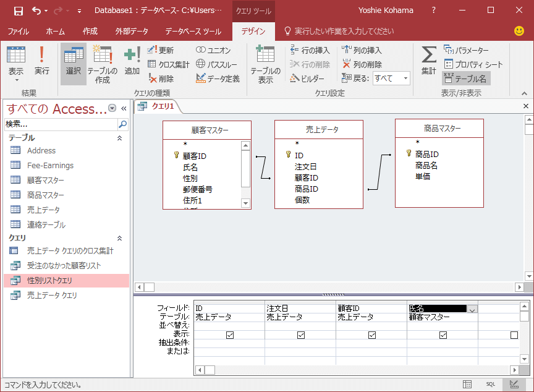
Task: Toggle テーブル名 table names row
Action: (x=466, y=79)
